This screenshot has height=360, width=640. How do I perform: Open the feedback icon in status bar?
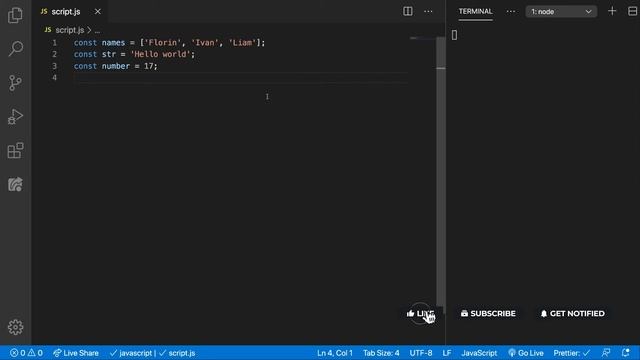[x=606, y=353]
